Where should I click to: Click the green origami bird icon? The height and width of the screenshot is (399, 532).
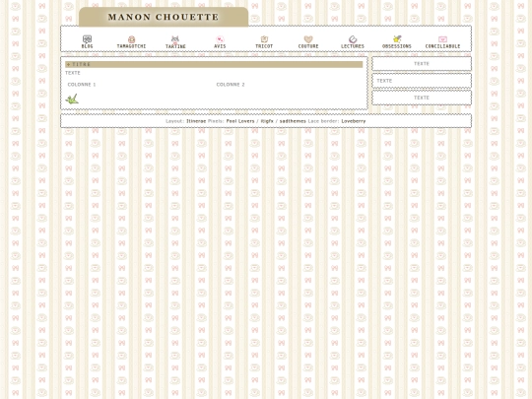tap(72, 99)
